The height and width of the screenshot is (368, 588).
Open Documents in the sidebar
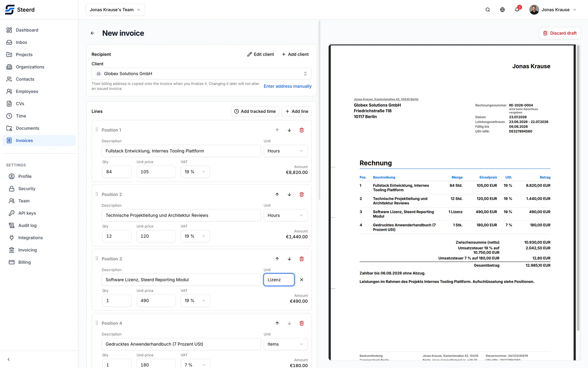pyautogui.click(x=39, y=128)
